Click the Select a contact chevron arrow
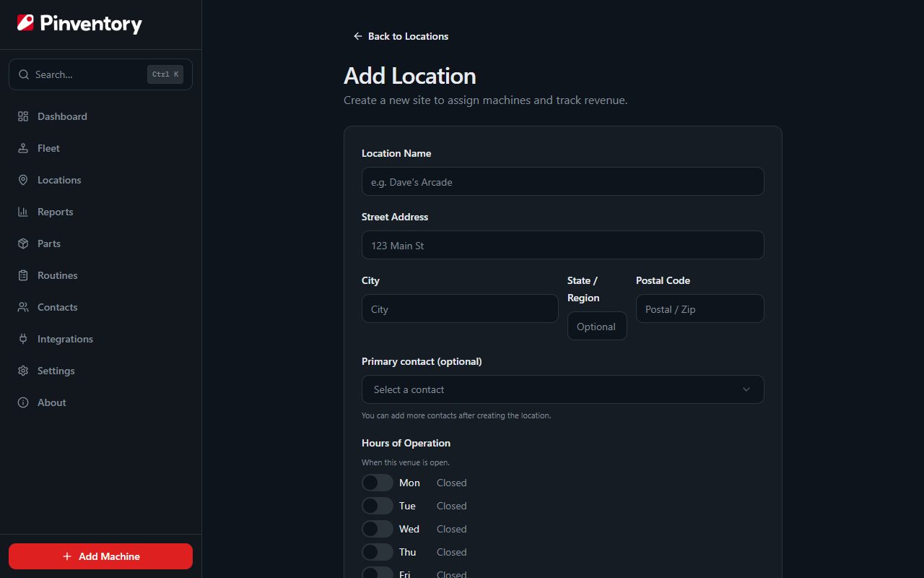The height and width of the screenshot is (578, 924). [x=746, y=389]
